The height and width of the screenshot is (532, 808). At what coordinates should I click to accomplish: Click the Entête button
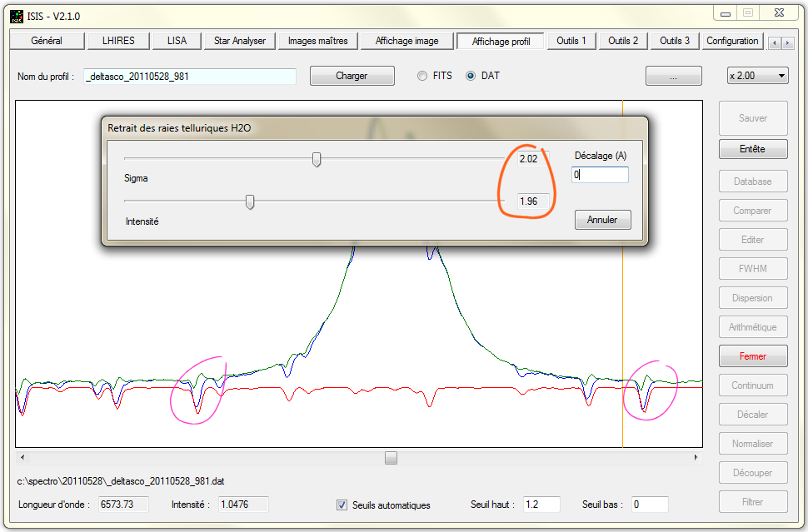pos(752,150)
